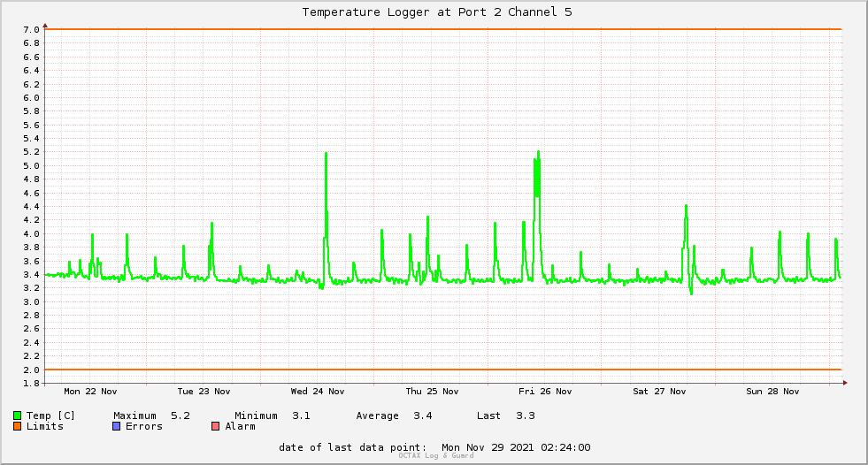The height and width of the screenshot is (465, 868).
Task: Click the 'Tue 23 Nov' x-axis label
Action: (x=204, y=392)
